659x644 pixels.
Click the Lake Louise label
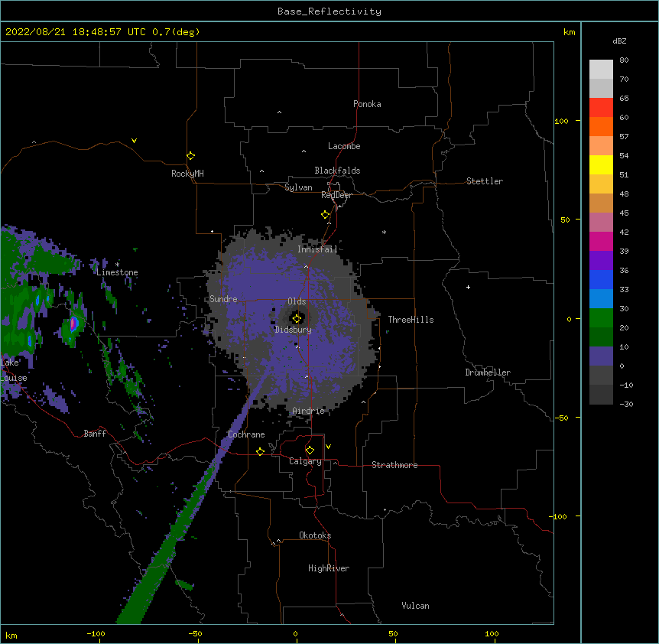click(x=14, y=370)
